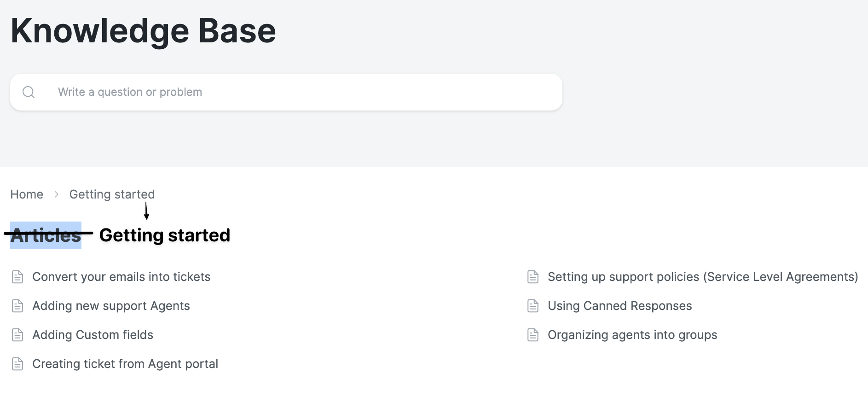Select the Getting started breadcrumb
This screenshot has height=409, width=868.
112,194
